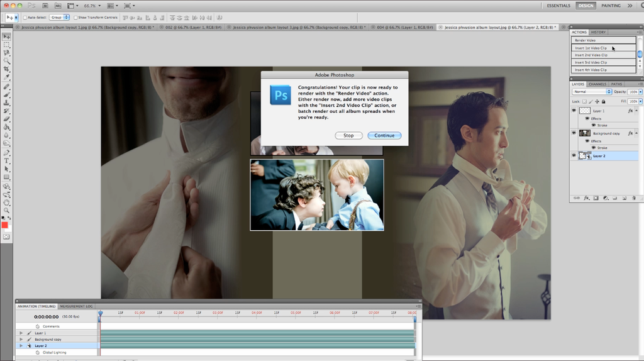Open the Auto-Select Group dropdown
Viewport: 644px width, 361px height.
60,17
